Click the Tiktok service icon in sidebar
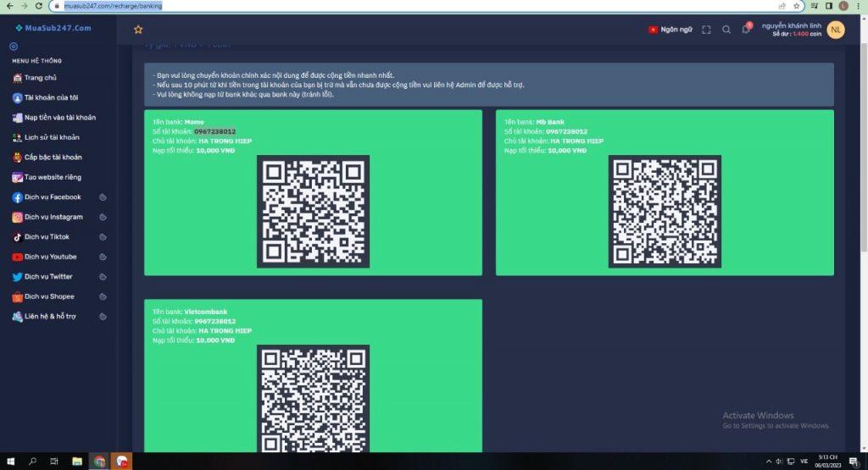The image size is (868, 470). pos(17,237)
